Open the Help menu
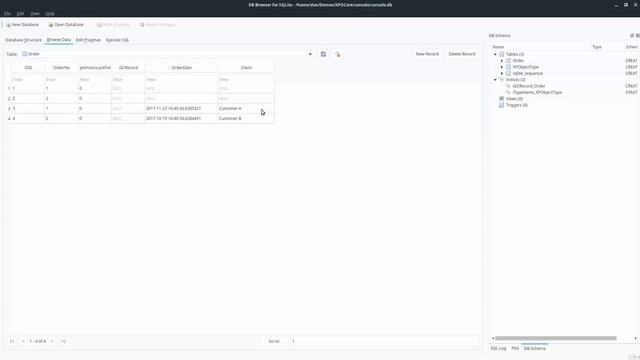640x360 pixels. point(50,13)
